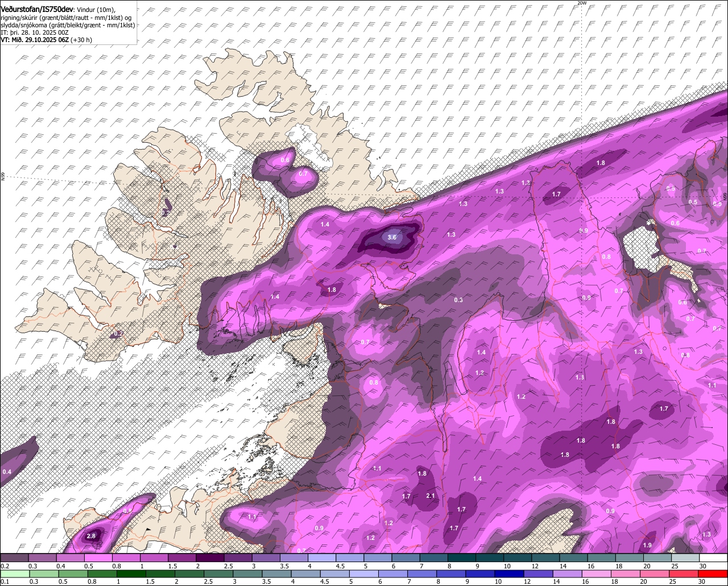Click the dusky purple swatch starting at 0.2
Screen dimensions: 728x586
pos(15,558)
